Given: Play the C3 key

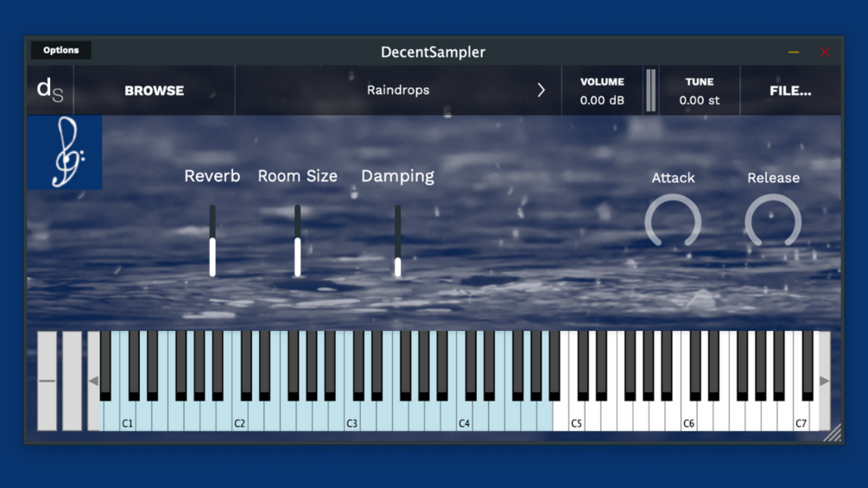Looking at the screenshot, I should tap(352, 416).
